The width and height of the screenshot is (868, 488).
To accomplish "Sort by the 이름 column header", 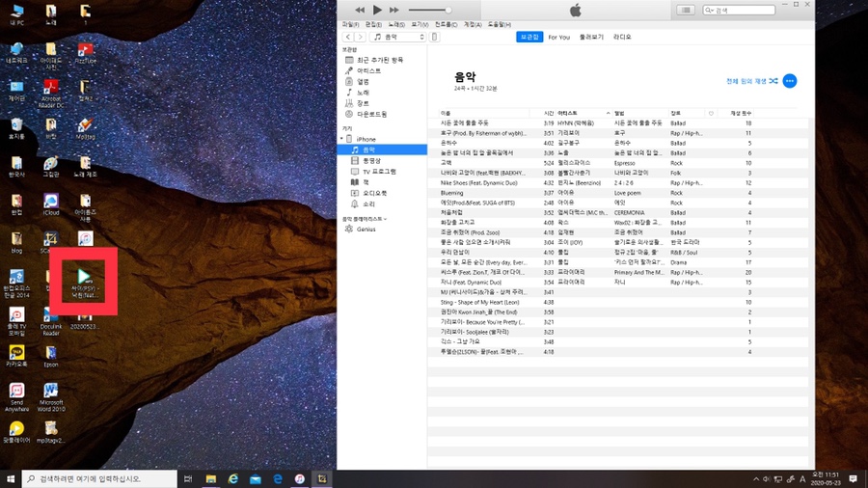I will 484,113.
